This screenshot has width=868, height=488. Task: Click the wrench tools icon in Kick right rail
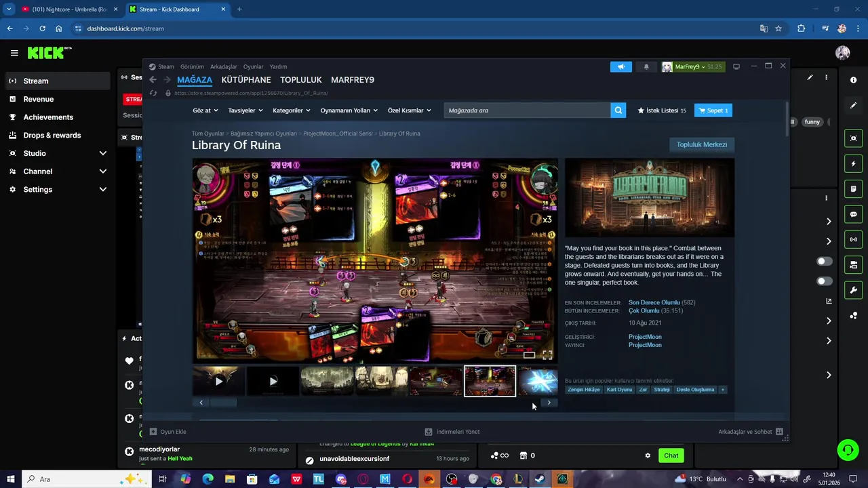click(853, 290)
